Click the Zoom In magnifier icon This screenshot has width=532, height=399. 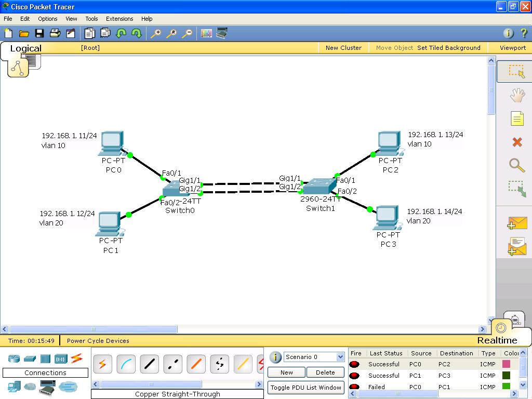click(156, 33)
